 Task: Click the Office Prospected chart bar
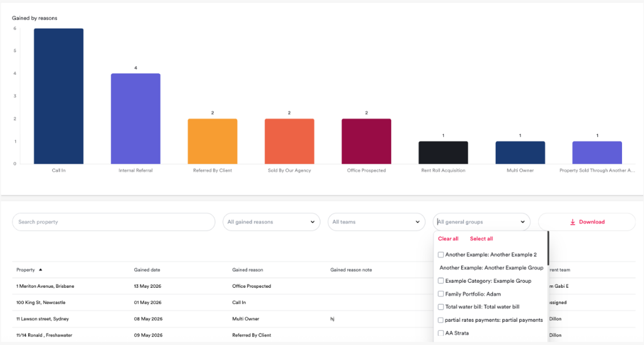coord(366,141)
